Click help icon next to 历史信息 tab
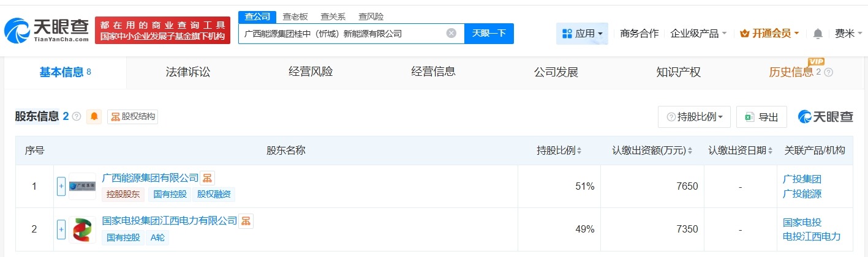Screen dimensions: 868x257 [x=829, y=72]
